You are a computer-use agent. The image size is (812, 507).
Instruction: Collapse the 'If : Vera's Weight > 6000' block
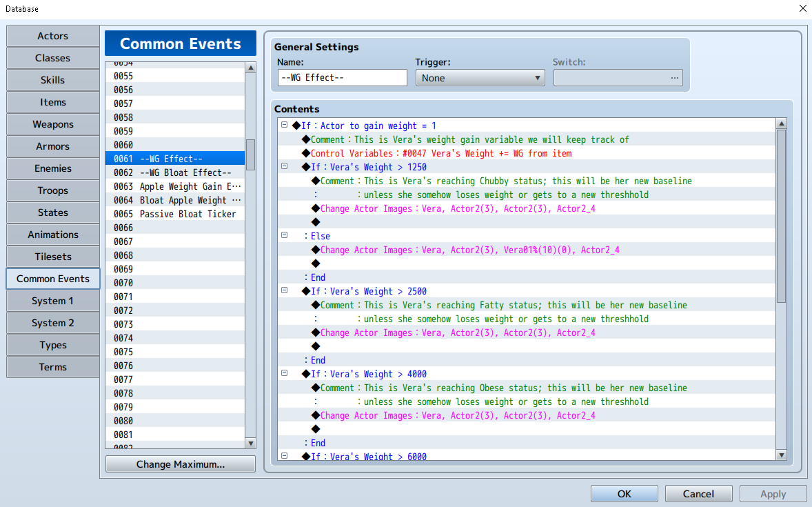[284, 456]
